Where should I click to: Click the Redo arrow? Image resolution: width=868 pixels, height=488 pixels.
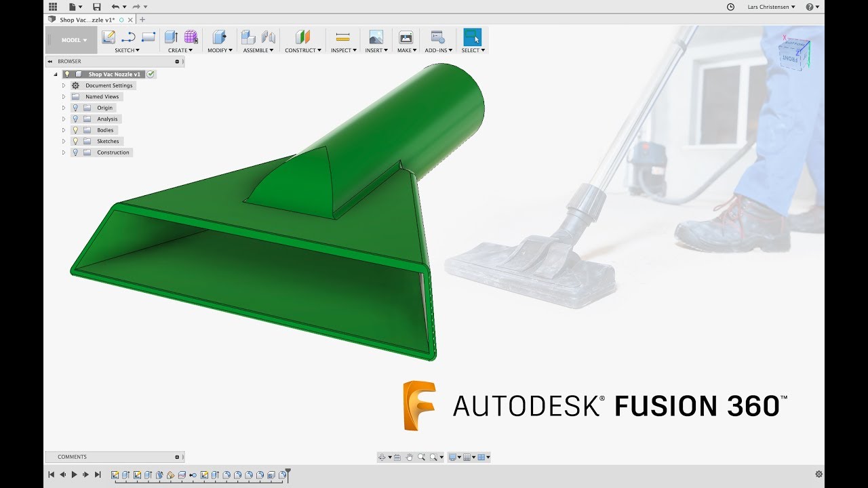tap(136, 7)
